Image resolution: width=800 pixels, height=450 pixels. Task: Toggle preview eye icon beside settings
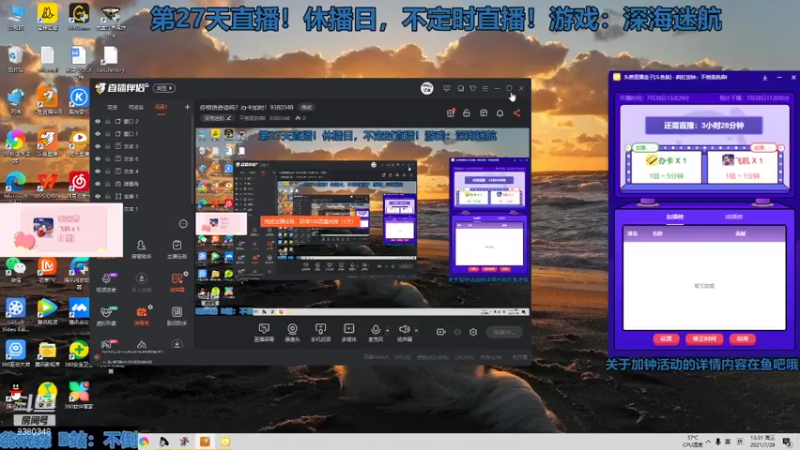click(x=457, y=332)
